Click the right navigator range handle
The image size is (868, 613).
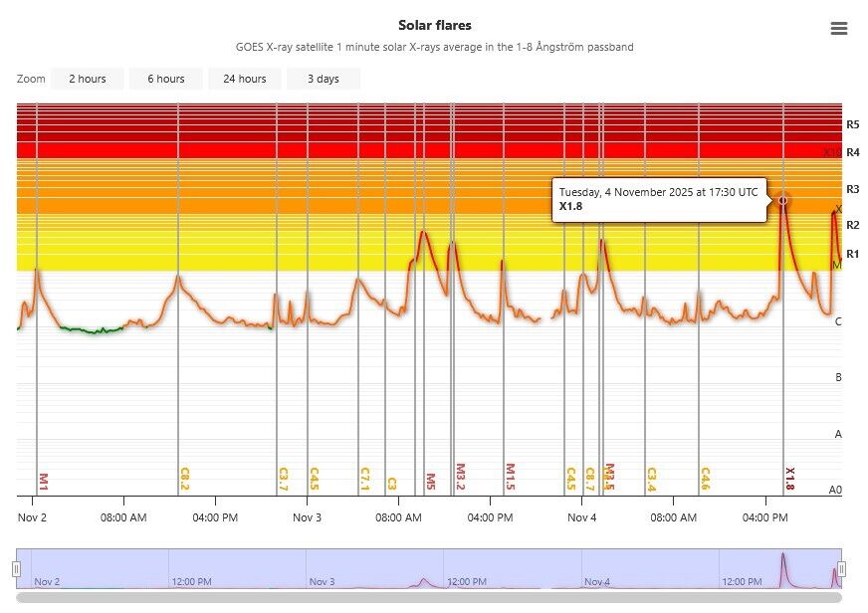point(841,568)
